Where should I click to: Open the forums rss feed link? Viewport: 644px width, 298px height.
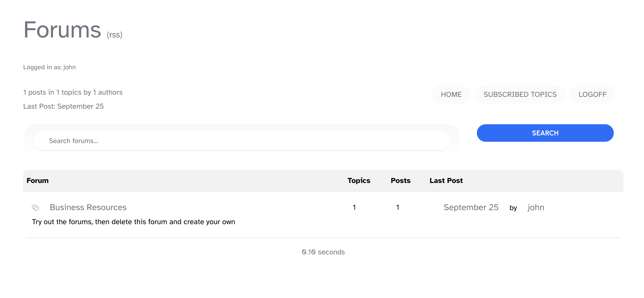coord(114,34)
